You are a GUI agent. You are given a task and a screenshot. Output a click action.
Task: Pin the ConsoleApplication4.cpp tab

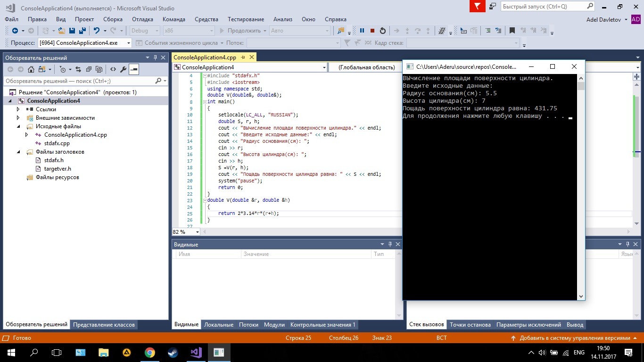pos(243,57)
